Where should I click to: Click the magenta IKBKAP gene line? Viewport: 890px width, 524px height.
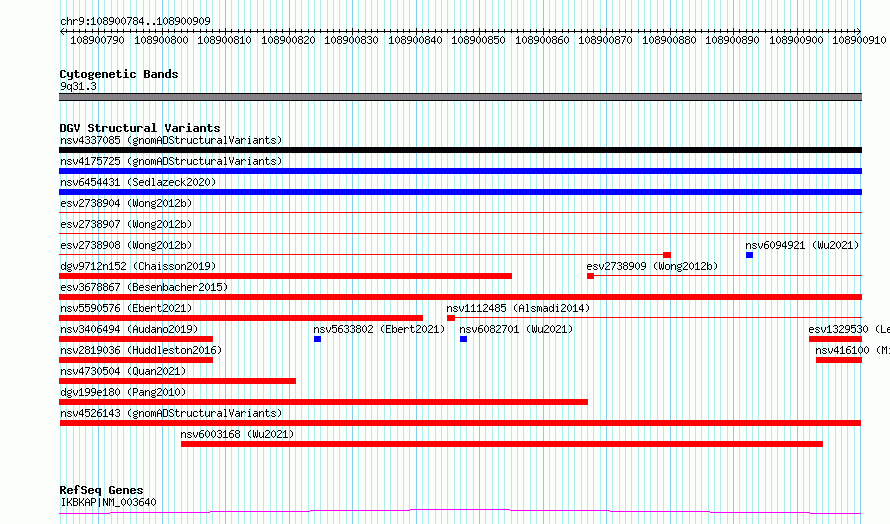[460, 512]
